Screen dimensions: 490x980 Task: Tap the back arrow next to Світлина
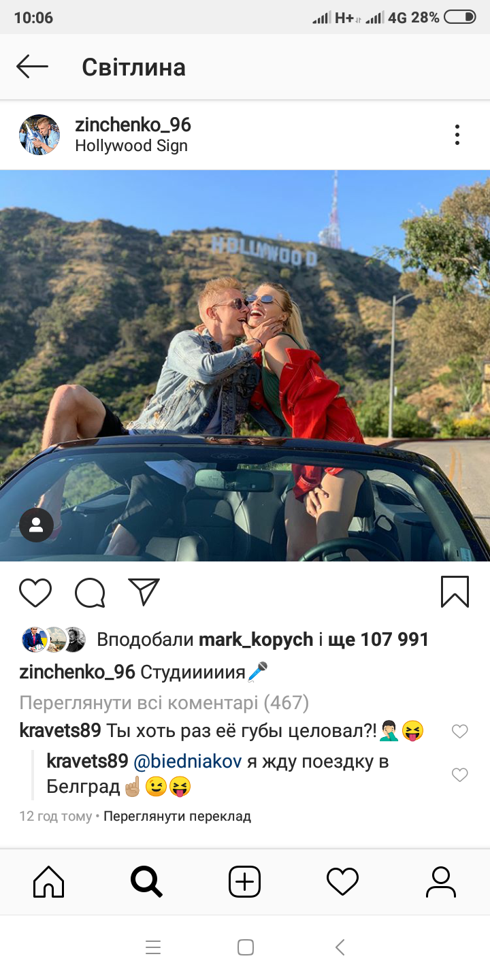point(32,67)
